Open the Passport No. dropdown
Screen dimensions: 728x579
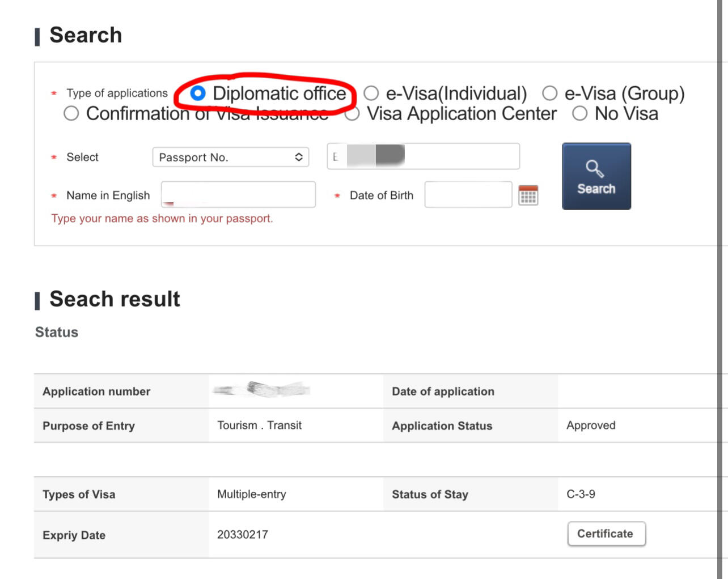pyautogui.click(x=231, y=157)
